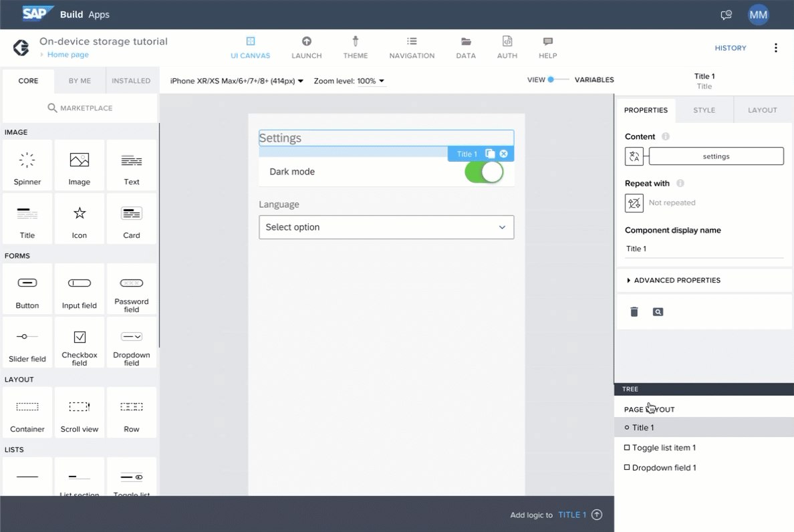
Task: Click the Repeat with binding icon
Action: pyautogui.click(x=634, y=203)
